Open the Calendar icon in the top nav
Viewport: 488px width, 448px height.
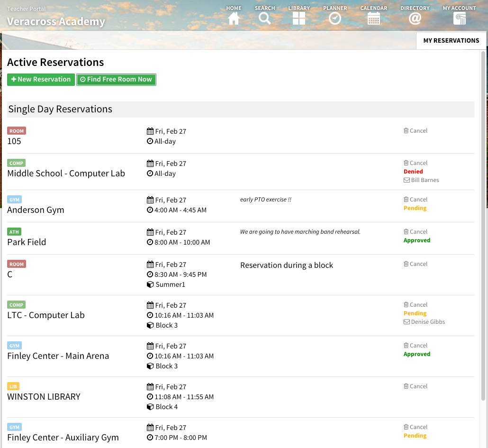coord(374,18)
